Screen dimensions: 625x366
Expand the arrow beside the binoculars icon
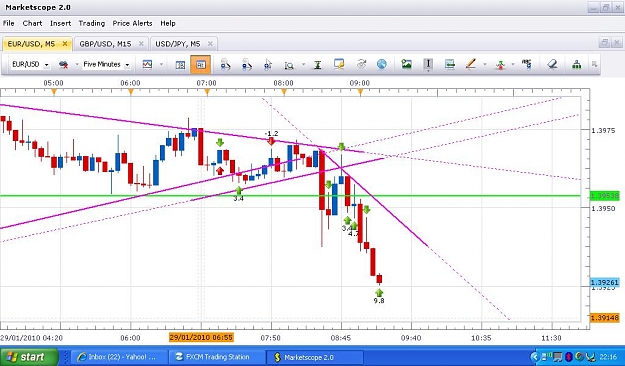(x=77, y=64)
